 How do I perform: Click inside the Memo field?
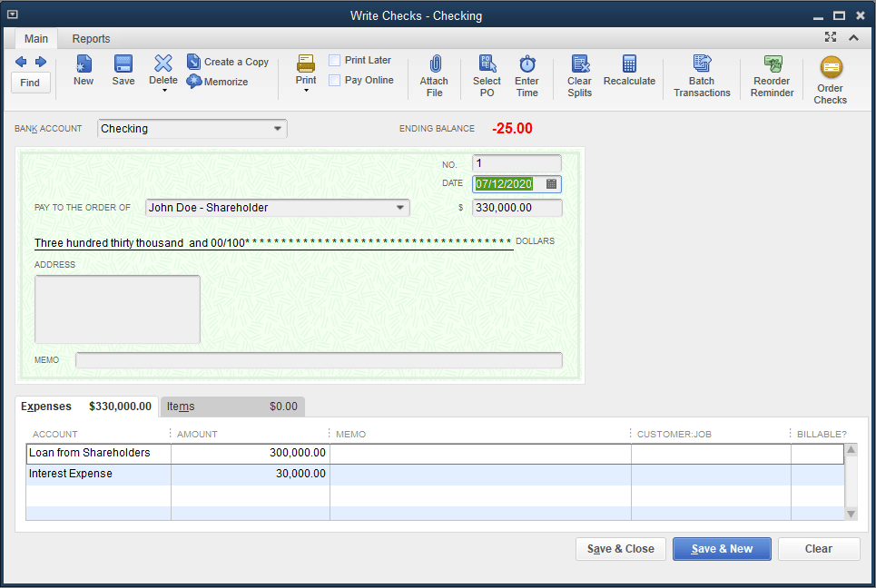pyautogui.click(x=318, y=359)
